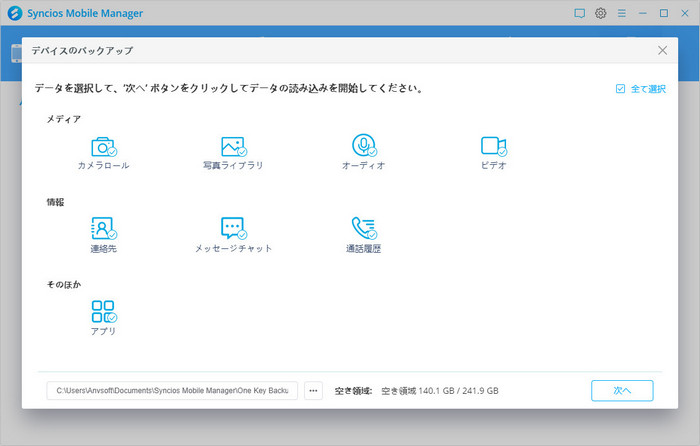Select the 通話履歴 call history icon
This screenshot has width=700, height=446.
(364, 228)
